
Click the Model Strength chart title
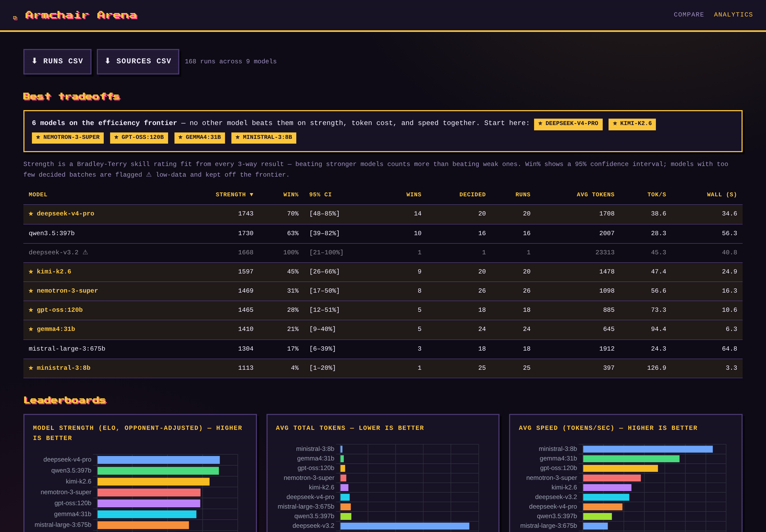(137, 433)
